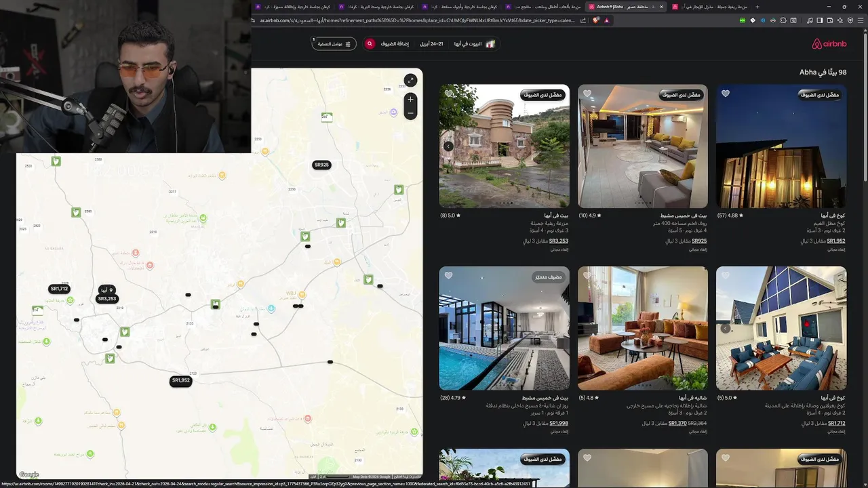Click the speaker sound extension icon
The image size is (868, 488).
[763, 20]
